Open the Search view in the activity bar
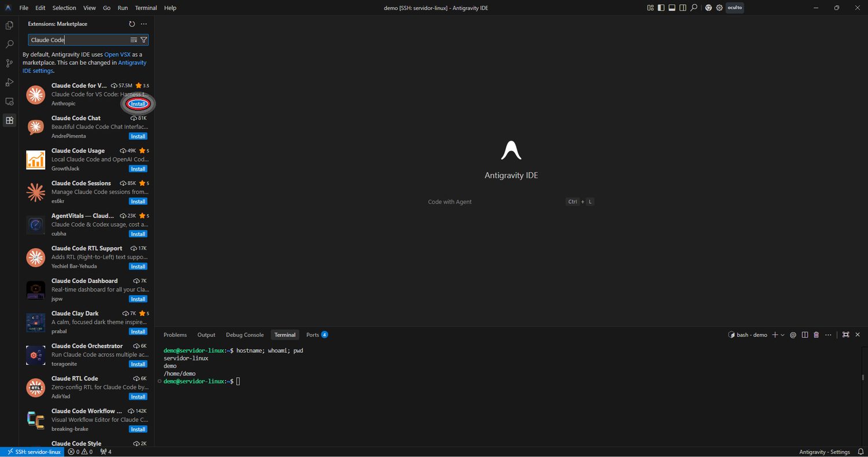 [9, 44]
